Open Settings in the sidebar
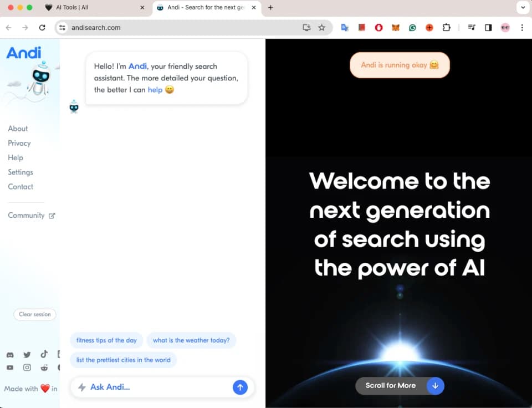 coord(21,172)
